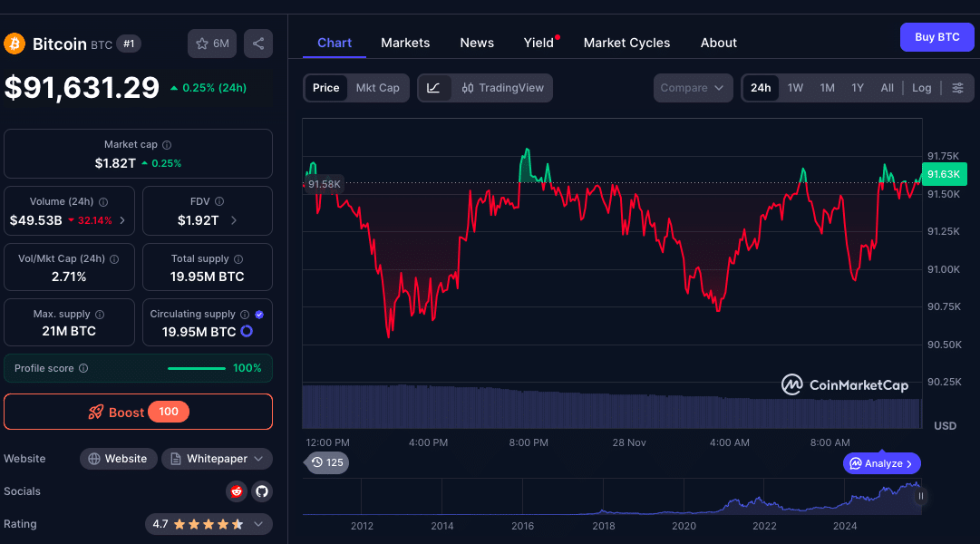Click the Boost 100 button
Viewport: 980px width, 544px height.
pos(138,412)
